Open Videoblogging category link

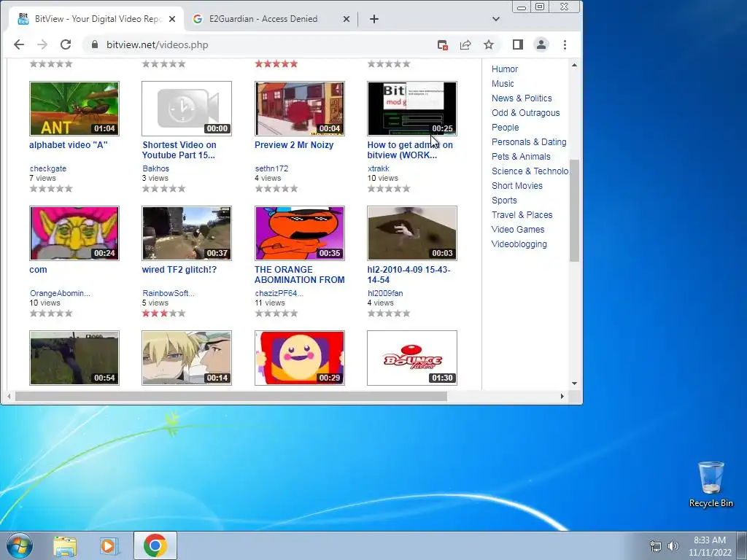point(519,244)
